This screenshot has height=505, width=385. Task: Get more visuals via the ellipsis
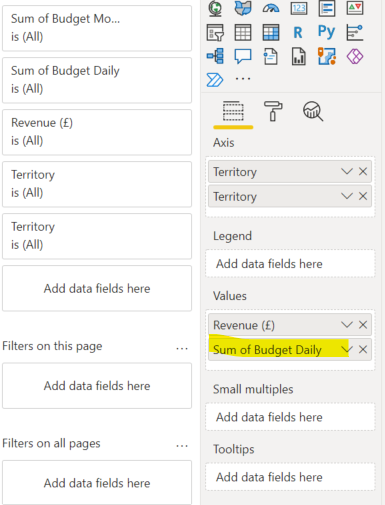(x=243, y=79)
